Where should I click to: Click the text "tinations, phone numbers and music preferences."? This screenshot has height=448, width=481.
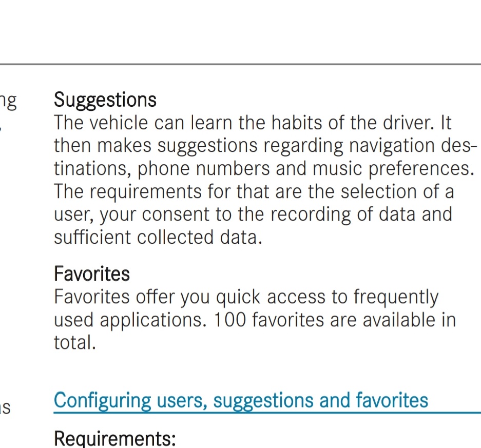click(x=264, y=169)
